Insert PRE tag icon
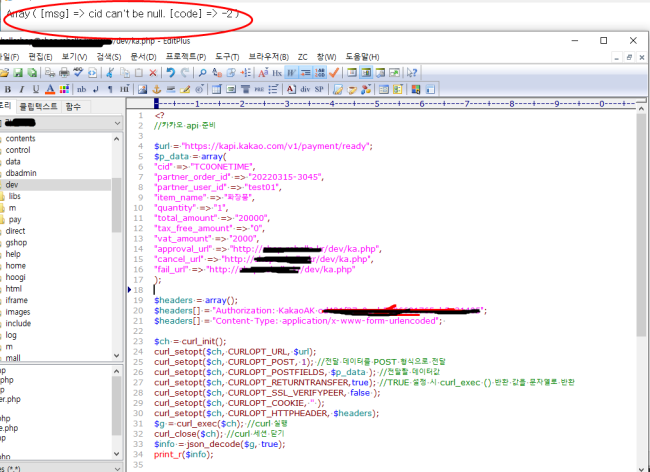Image resolution: width=650 pixels, height=472 pixels. click(x=259, y=89)
